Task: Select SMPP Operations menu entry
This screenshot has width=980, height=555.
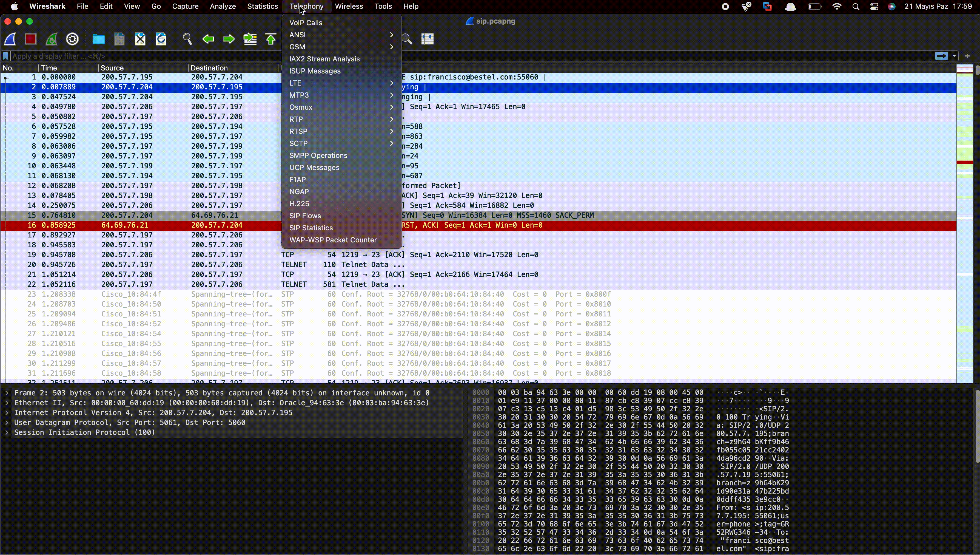Action: click(342, 155)
